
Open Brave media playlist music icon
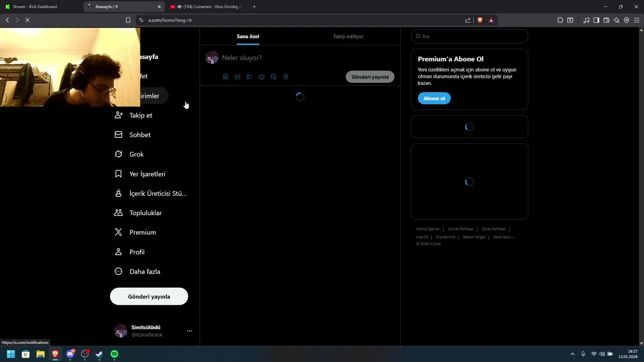[x=586, y=20]
